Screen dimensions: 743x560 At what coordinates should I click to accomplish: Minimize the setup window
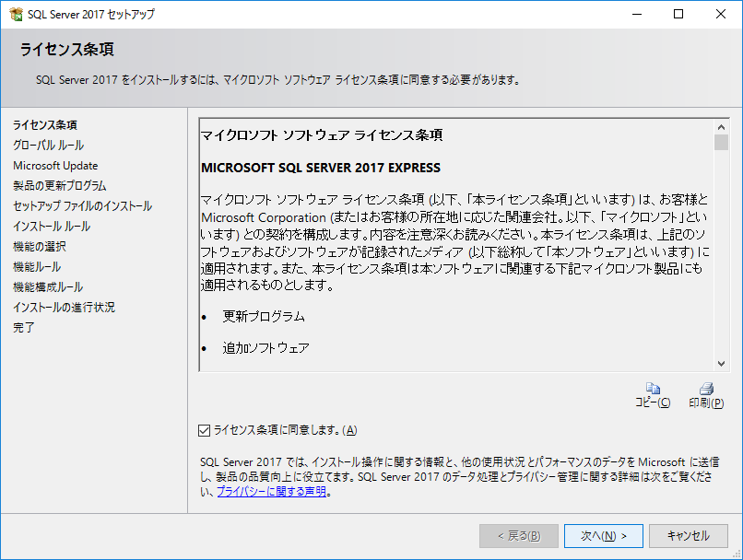click(637, 14)
